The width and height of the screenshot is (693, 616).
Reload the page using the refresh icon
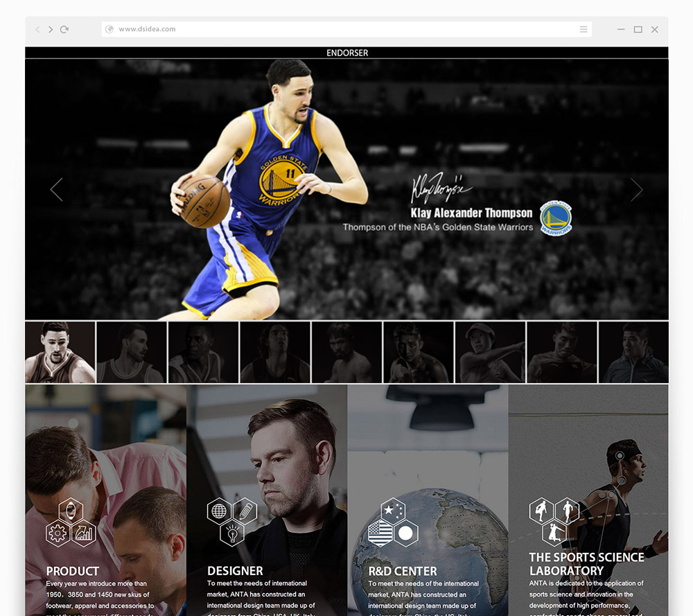coord(64,29)
